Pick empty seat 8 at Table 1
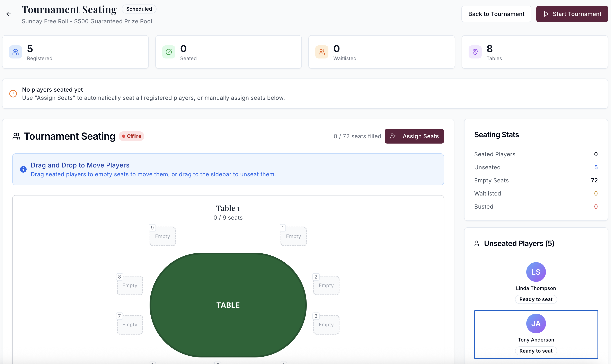The width and height of the screenshot is (611, 364). tap(130, 285)
